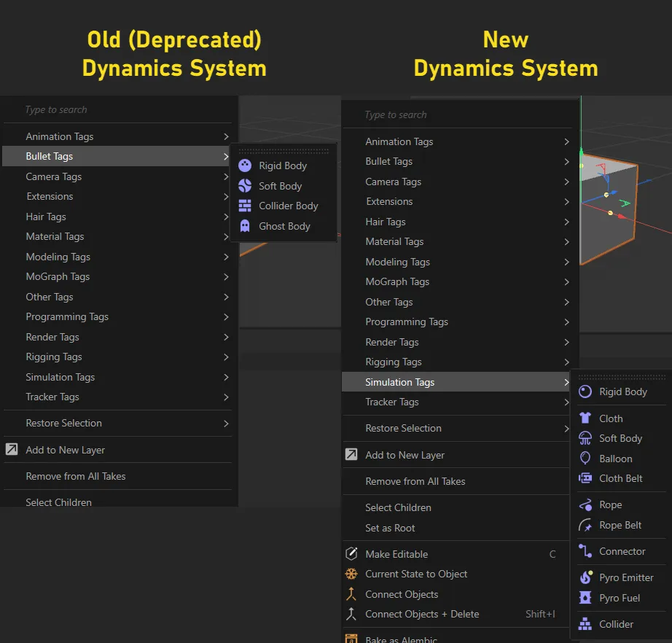Select the Rope Belt icon
This screenshot has width=672, height=643.
[585, 525]
